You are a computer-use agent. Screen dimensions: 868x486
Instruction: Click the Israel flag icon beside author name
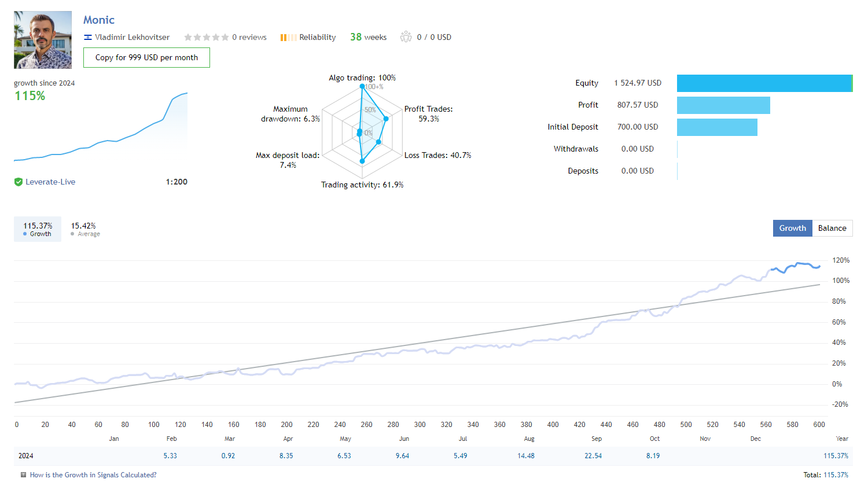88,38
